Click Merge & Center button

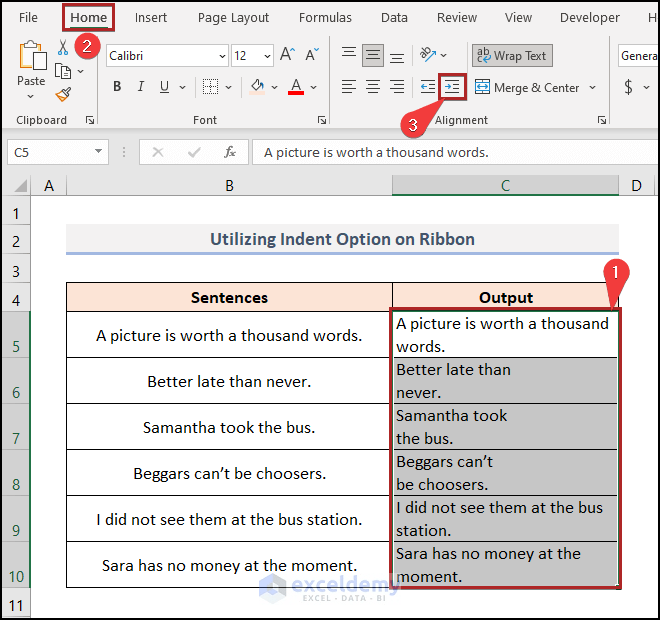[x=527, y=88]
